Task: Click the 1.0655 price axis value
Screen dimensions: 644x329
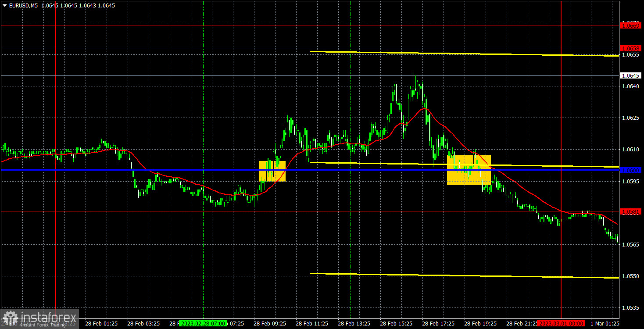Action: [631, 55]
